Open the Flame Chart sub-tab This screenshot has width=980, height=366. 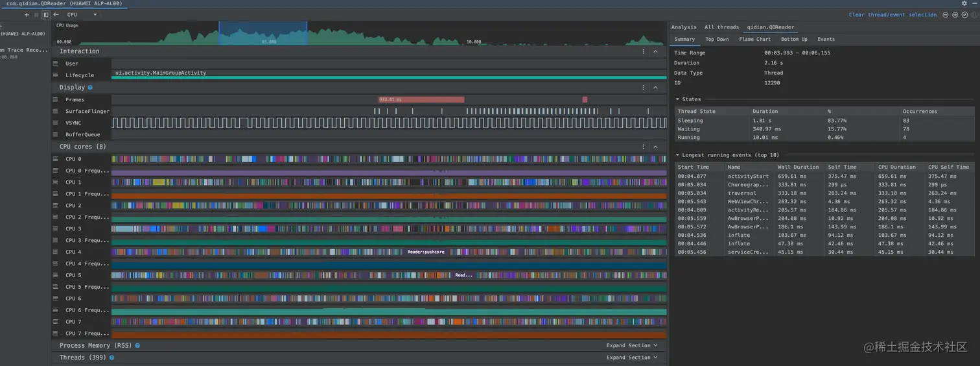755,39
